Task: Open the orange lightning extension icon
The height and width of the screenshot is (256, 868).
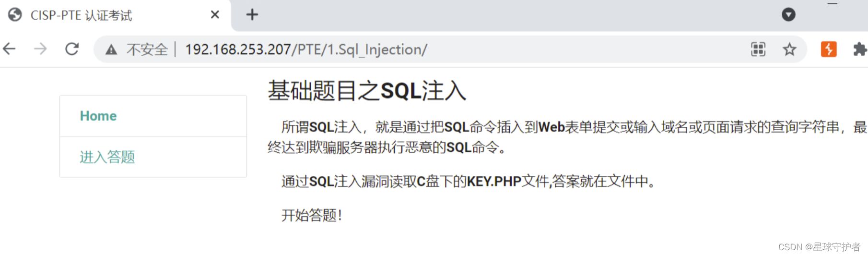Action: [829, 49]
